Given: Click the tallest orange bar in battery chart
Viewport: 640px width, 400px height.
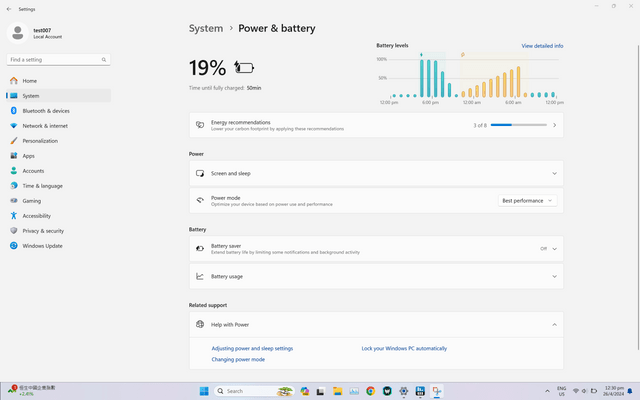Looking at the screenshot, I should (518, 82).
